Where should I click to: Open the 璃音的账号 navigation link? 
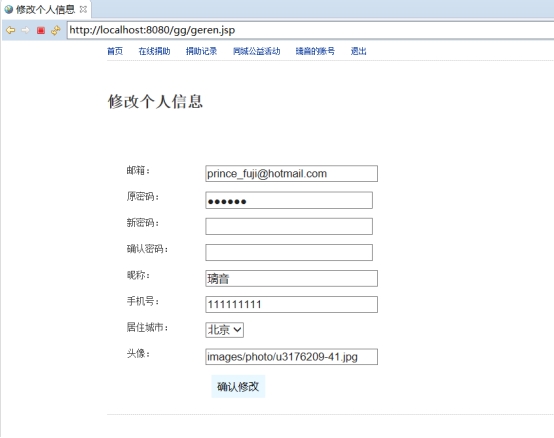pos(315,51)
